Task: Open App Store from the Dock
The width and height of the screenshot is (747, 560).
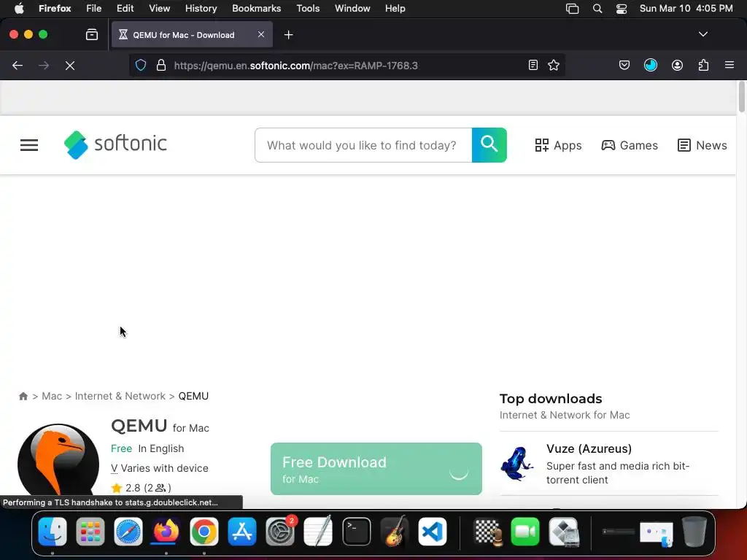Action: pos(242,532)
